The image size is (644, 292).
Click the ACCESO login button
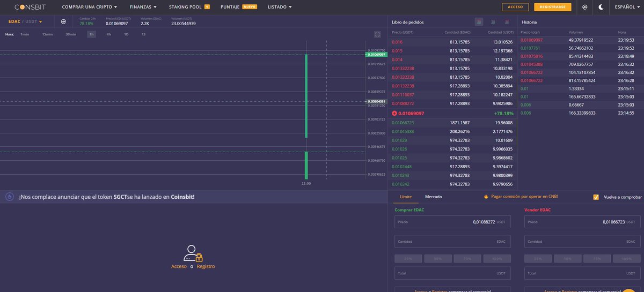coord(515,7)
